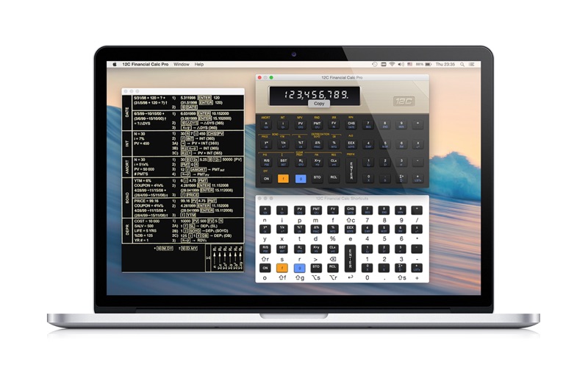Image resolution: width=588 pixels, height=368 pixels.
Task: Click Copy popup under calculator display
Action: (x=319, y=104)
